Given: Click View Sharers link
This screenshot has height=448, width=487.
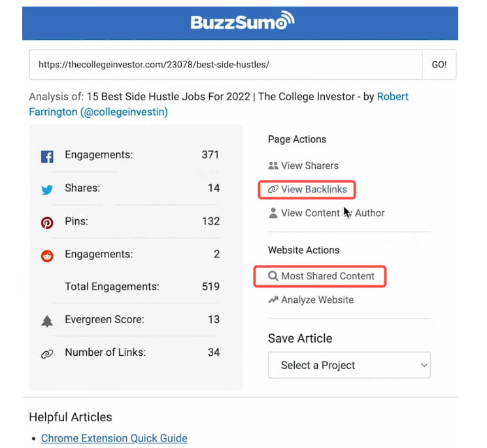Looking at the screenshot, I should tap(310, 166).
